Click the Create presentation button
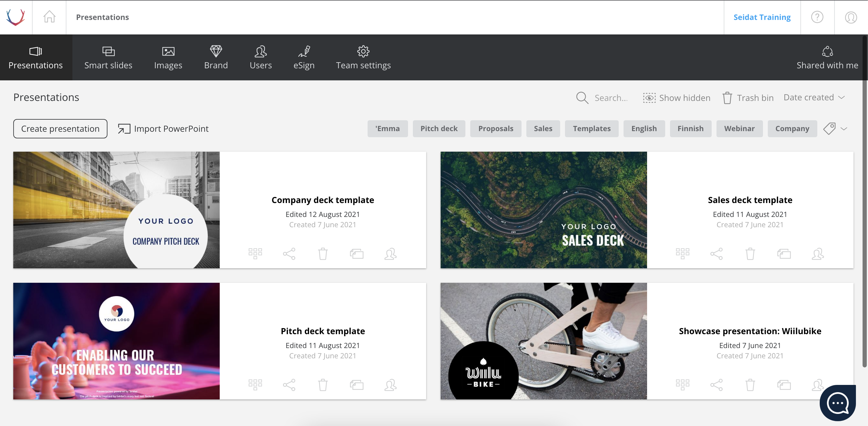This screenshot has height=426, width=868. (x=60, y=128)
